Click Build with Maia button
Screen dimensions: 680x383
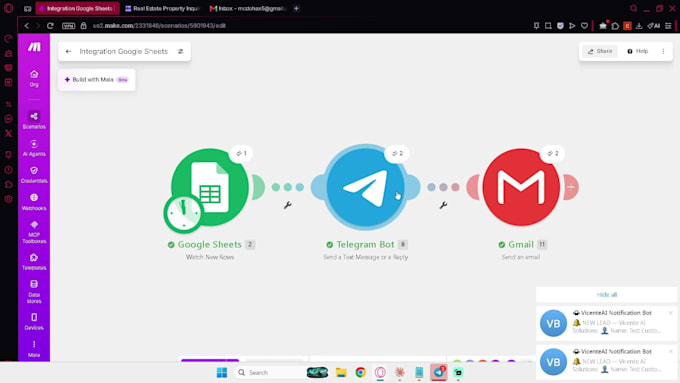coord(96,80)
